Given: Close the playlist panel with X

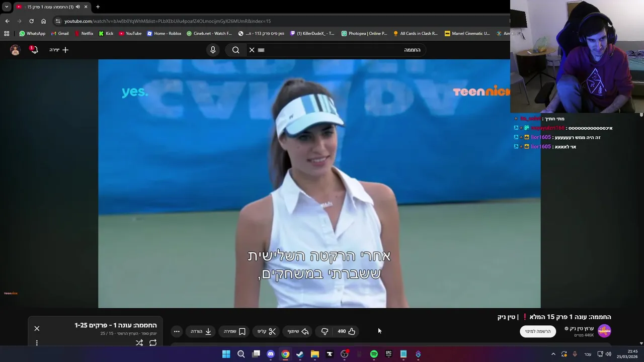Looking at the screenshot, I should click(37, 328).
